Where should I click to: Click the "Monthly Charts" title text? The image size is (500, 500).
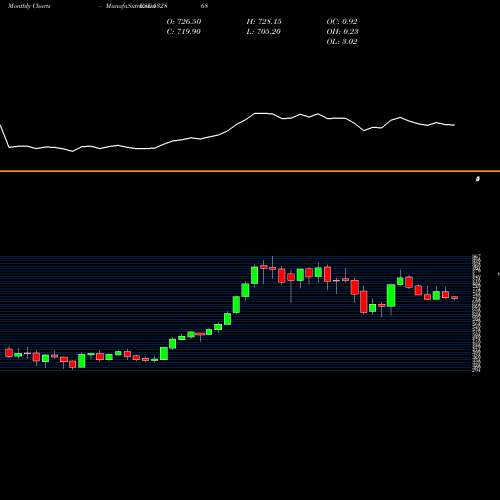(x=29, y=6)
